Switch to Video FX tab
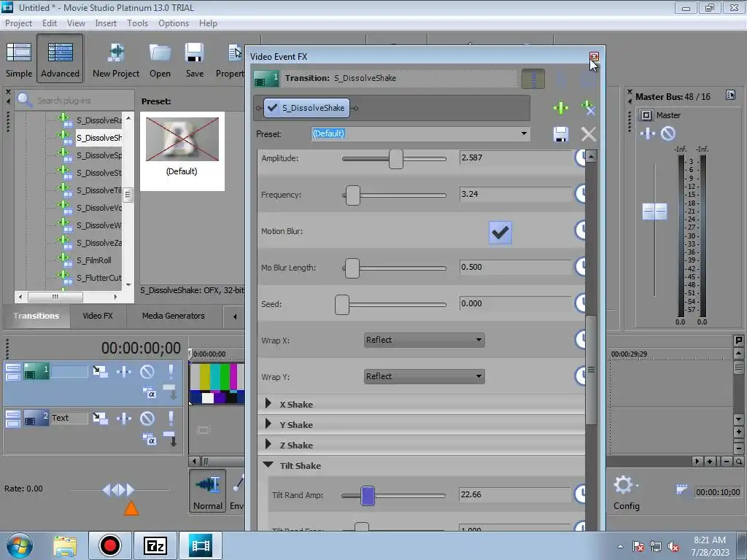Image resolution: width=747 pixels, height=560 pixels. click(98, 316)
